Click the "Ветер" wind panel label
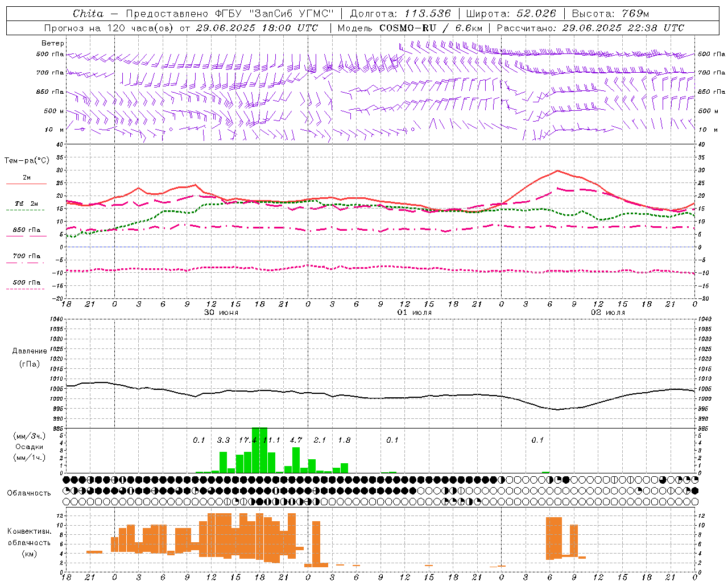728x582 pixels. click(x=53, y=43)
